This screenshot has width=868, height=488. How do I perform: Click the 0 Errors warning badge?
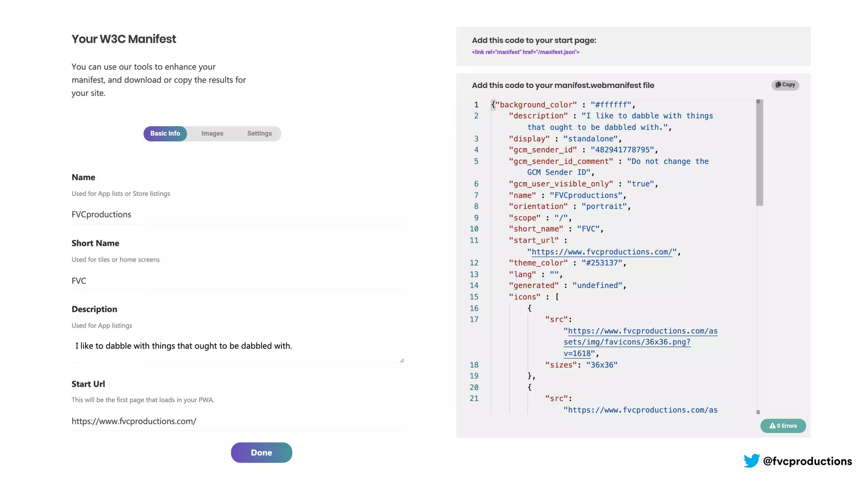783,426
